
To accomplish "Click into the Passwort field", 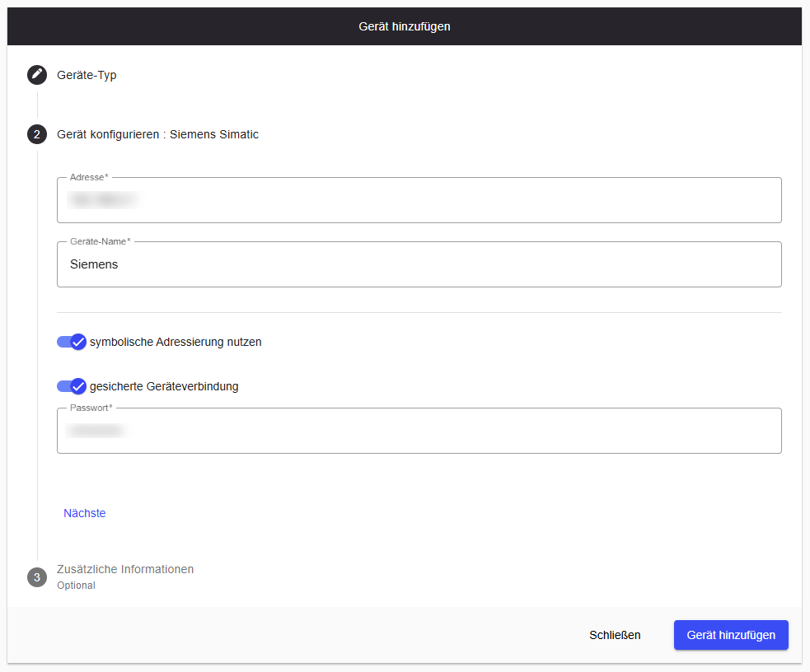I will point(419,431).
